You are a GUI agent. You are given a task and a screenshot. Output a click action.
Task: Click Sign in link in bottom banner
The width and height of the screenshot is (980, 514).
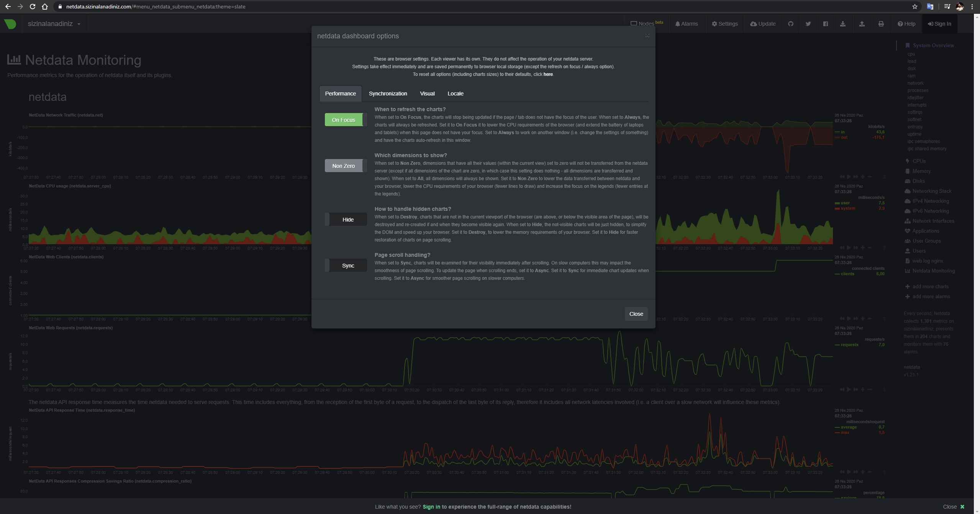(x=431, y=507)
